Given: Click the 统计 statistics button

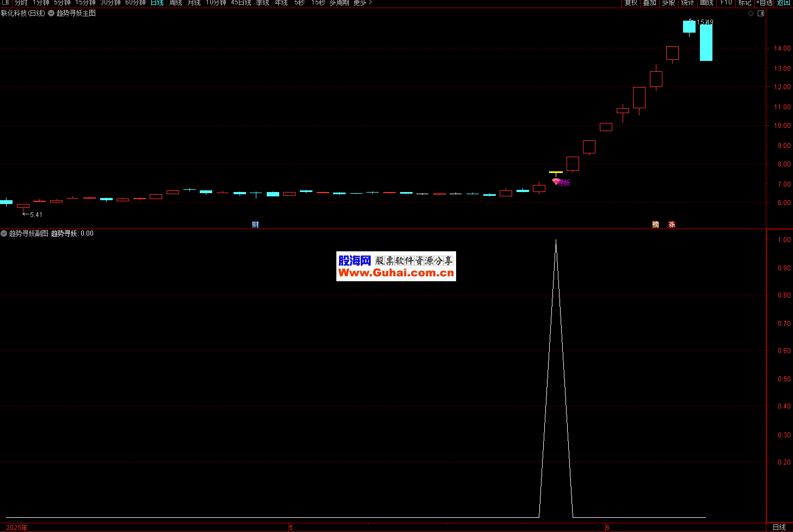Looking at the screenshot, I should pos(687,3).
